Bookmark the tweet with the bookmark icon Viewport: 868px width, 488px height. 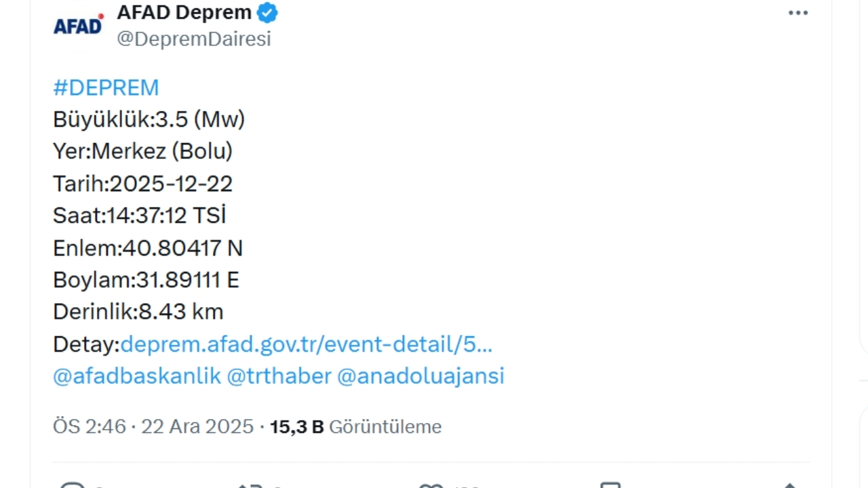[610, 485]
